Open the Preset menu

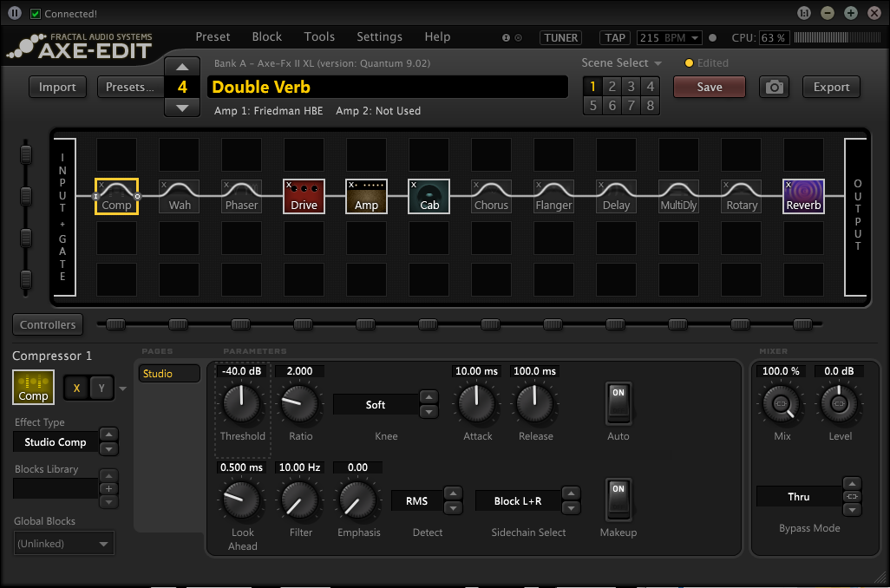[213, 37]
